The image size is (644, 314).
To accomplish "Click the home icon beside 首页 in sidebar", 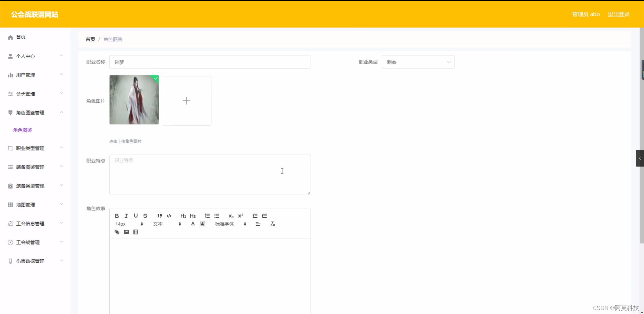I will (x=10, y=37).
